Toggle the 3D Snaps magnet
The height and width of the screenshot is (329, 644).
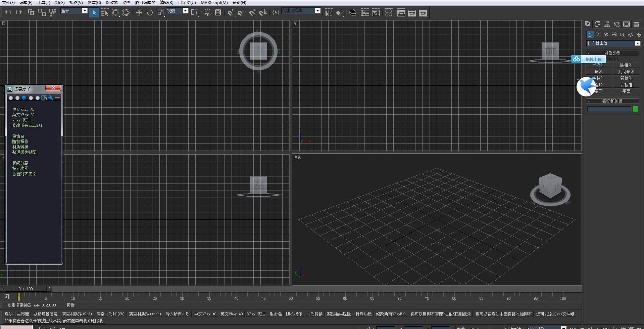click(231, 13)
